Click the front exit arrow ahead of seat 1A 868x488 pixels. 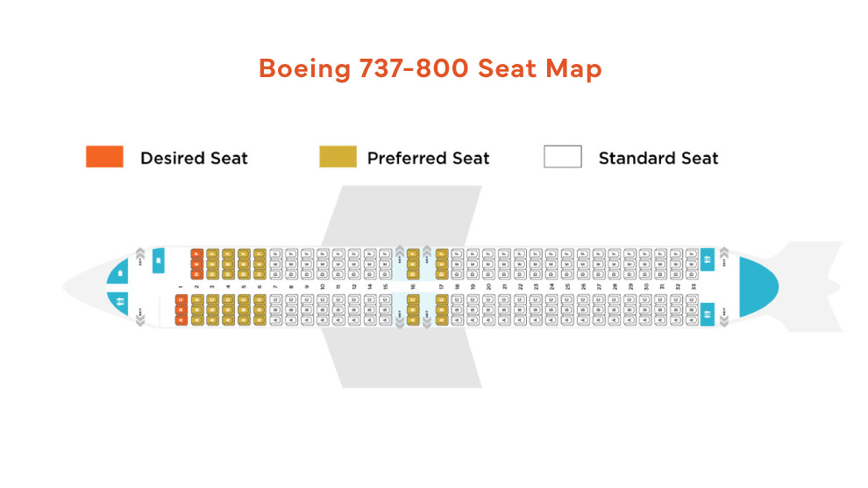pyautogui.click(x=139, y=321)
